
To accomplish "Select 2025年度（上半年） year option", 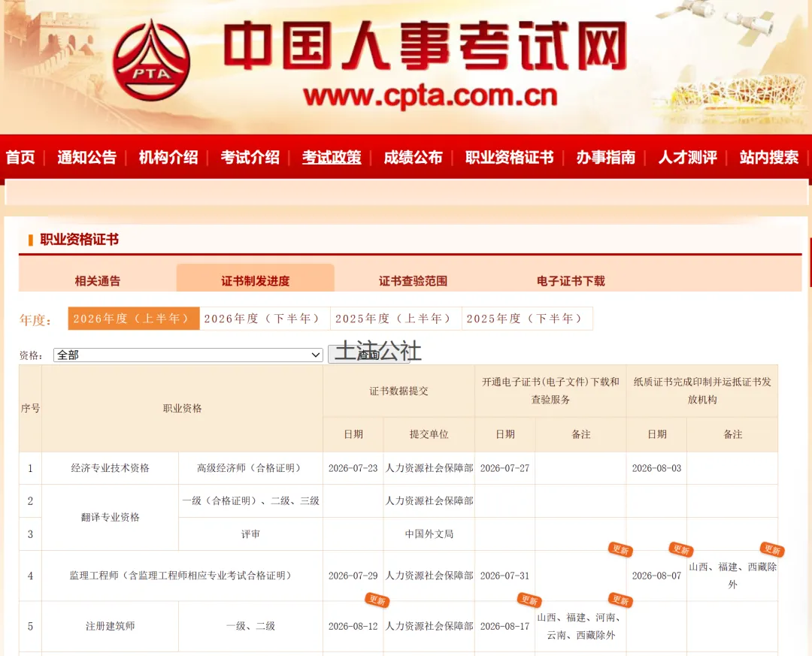I will click(395, 319).
